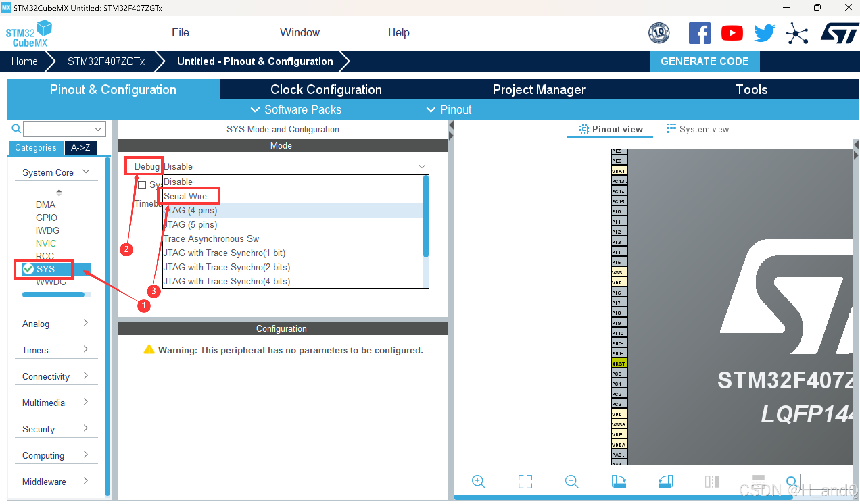Click the PC0 pin on chip
The height and width of the screenshot is (504, 860).
(x=619, y=374)
